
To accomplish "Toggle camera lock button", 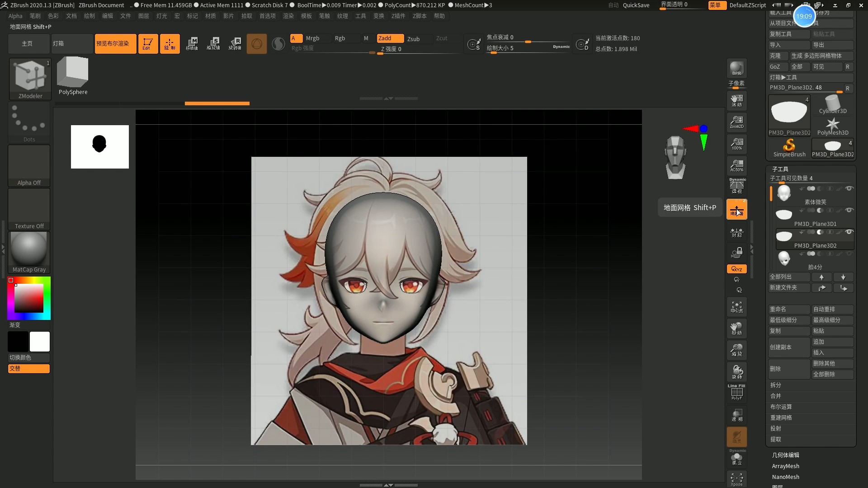I will click(x=736, y=252).
